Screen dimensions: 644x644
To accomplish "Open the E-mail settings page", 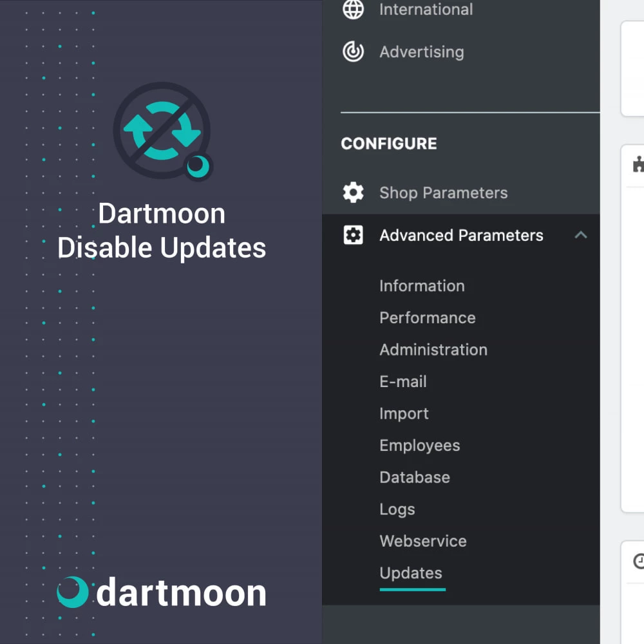I will [x=403, y=381].
